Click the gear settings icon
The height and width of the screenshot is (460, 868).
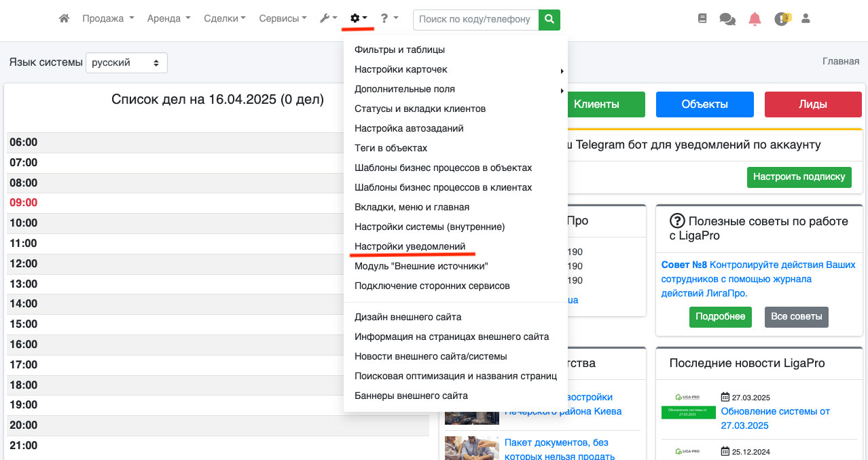(358, 19)
